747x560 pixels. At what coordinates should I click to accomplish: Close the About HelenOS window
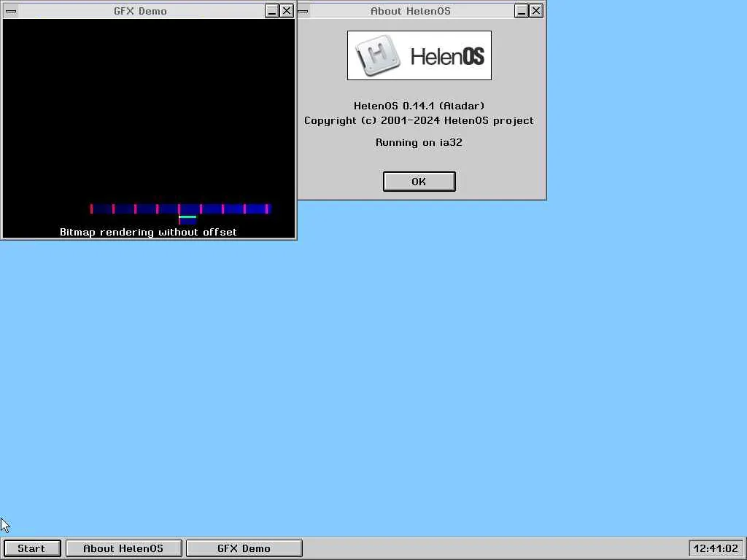536,11
